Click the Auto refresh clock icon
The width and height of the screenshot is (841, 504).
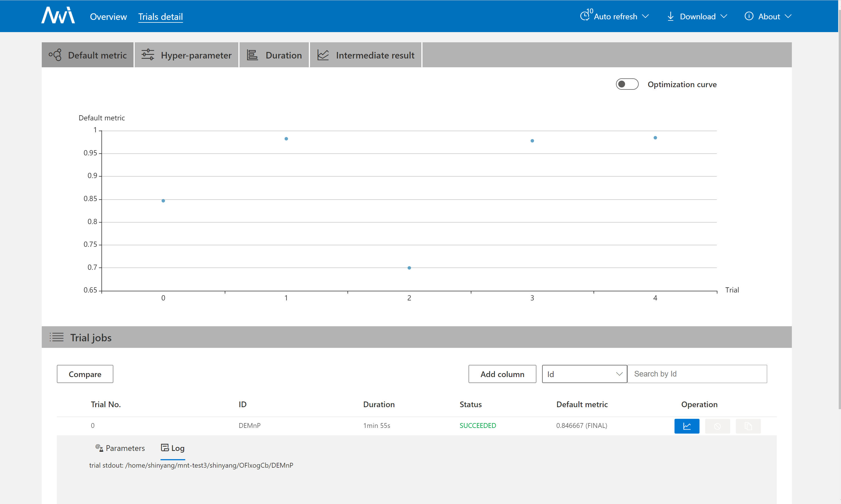pyautogui.click(x=584, y=16)
